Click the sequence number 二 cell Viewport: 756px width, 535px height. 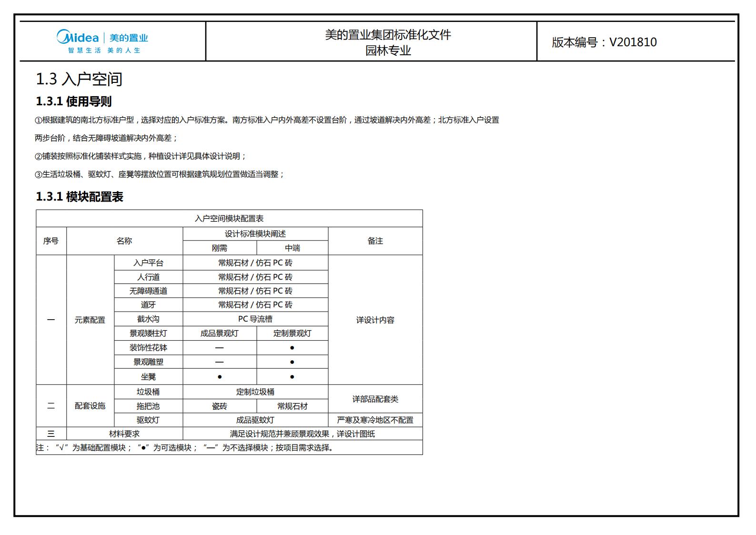[x=51, y=406]
